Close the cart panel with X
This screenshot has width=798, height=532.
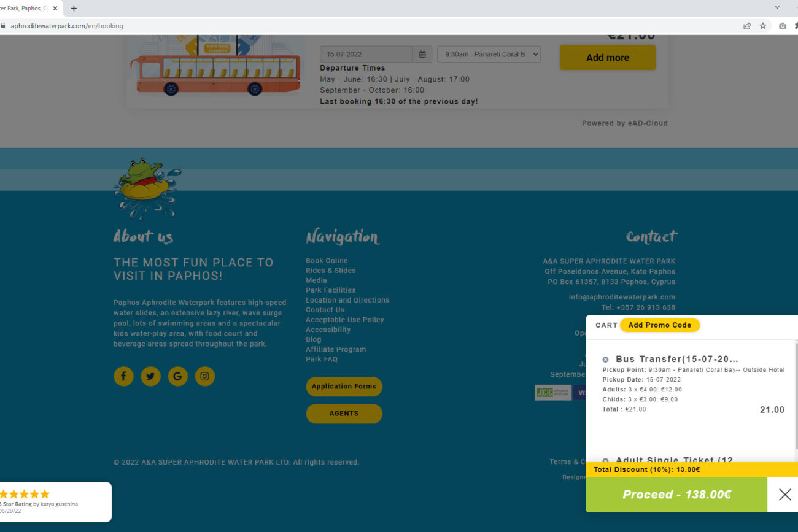click(784, 495)
